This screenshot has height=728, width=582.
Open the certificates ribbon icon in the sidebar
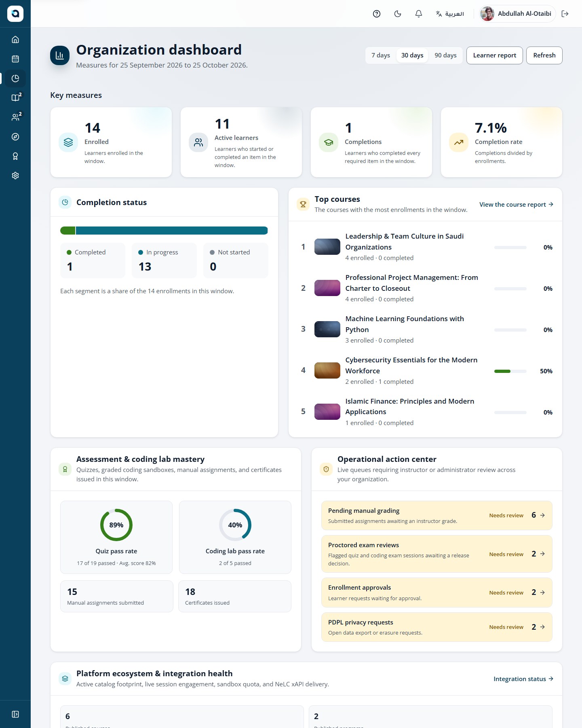click(x=15, y=156)
